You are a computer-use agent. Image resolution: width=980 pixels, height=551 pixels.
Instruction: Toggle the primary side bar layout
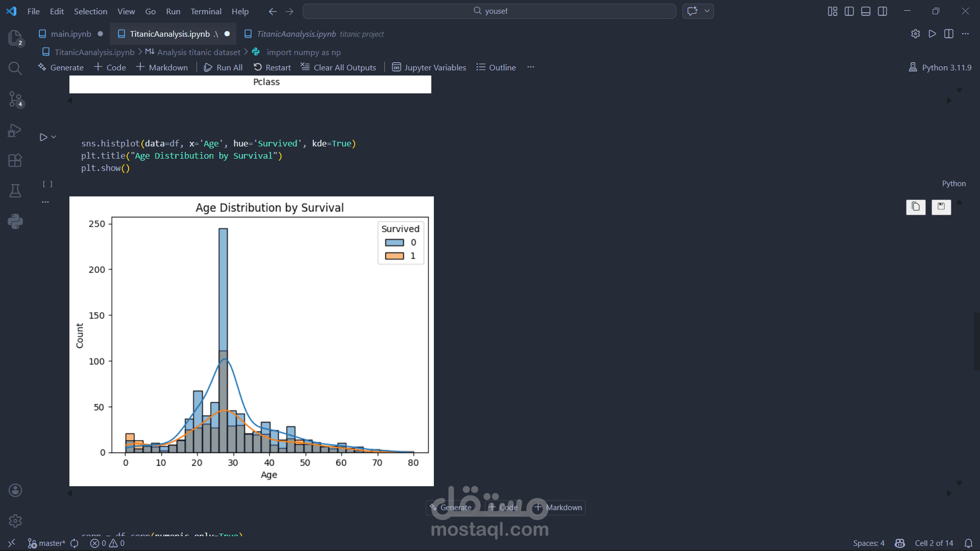pos(849,11)
